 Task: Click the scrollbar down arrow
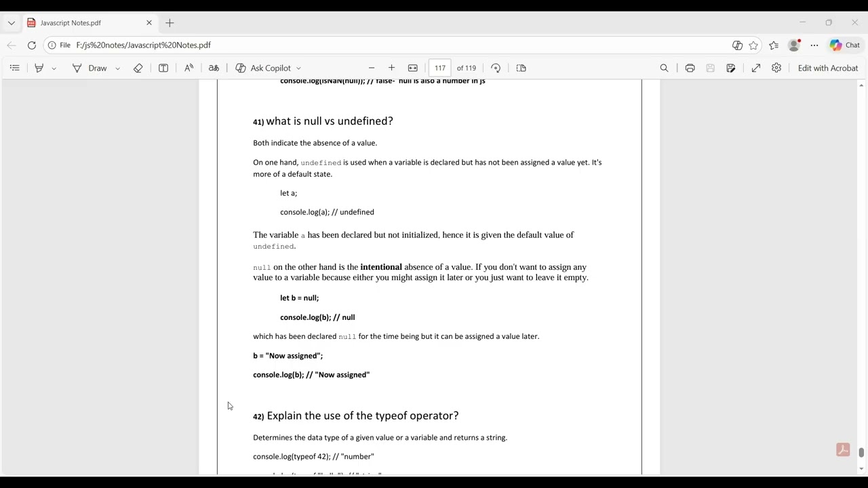(x=862, y=469)
